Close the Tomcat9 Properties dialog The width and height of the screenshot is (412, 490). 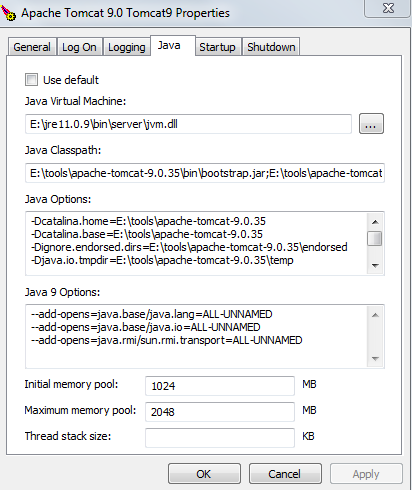(388, 8)
